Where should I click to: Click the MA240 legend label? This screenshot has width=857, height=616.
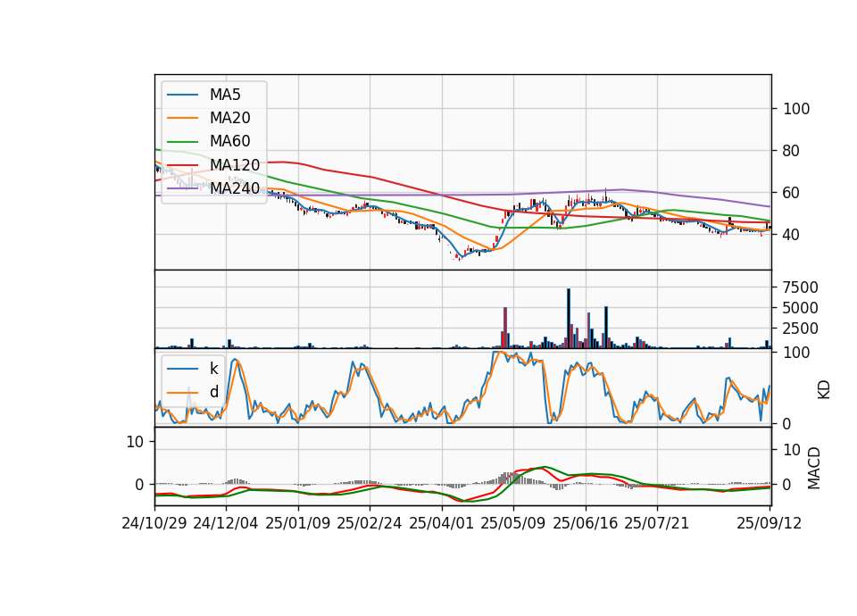click(235, 188)
